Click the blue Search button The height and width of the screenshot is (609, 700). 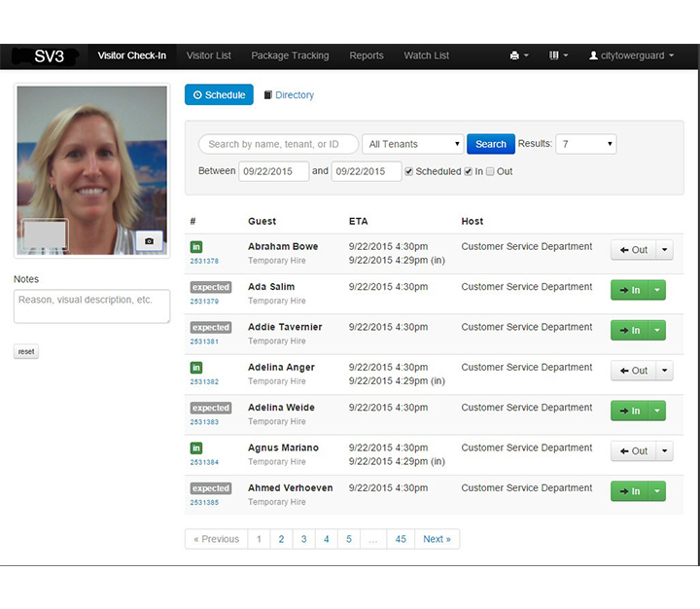pyautogui.click(x=491, y=144)
